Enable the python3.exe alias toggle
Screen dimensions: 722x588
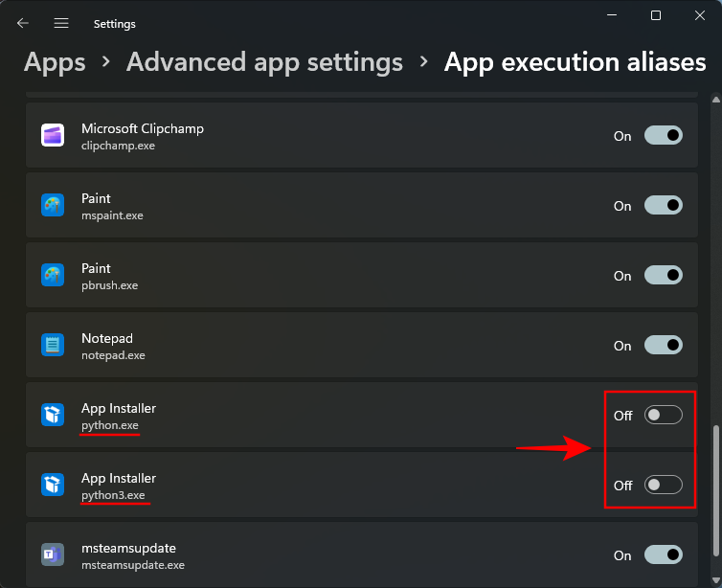(663, 485)
